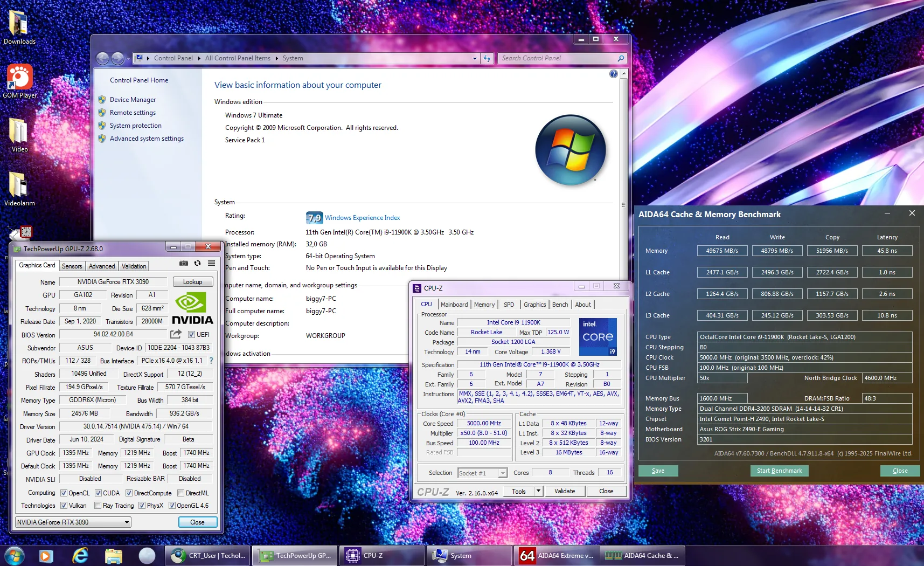This screenshot has width=924, height=566.
Task: Open Device Manager link
Action: click(133, 100)
